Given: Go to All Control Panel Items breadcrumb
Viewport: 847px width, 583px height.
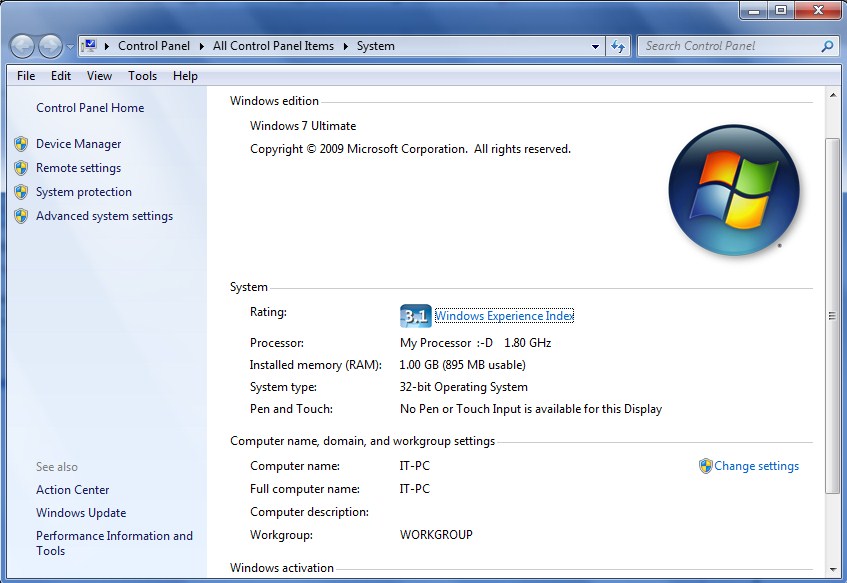Looking at the screenshot, I should click(273, 46).
